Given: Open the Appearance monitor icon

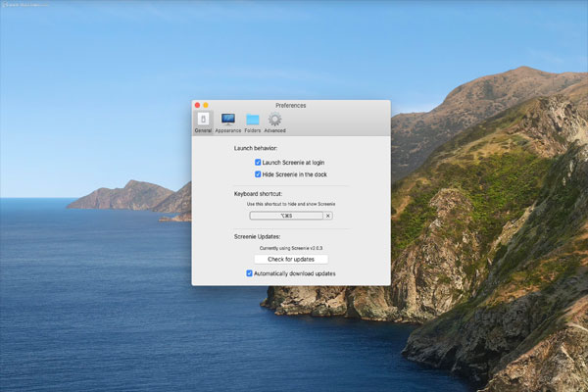Looking at the screenshot, I should [228, 119].
